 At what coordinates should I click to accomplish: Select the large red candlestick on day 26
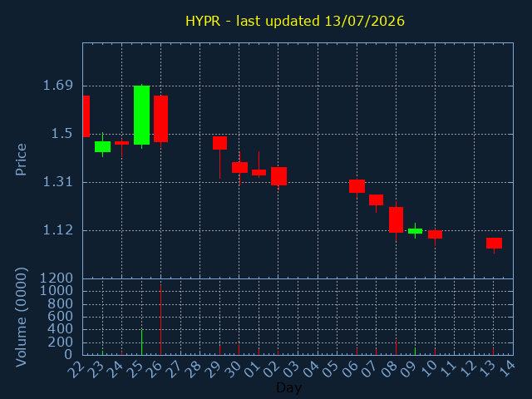click(160, 119)
